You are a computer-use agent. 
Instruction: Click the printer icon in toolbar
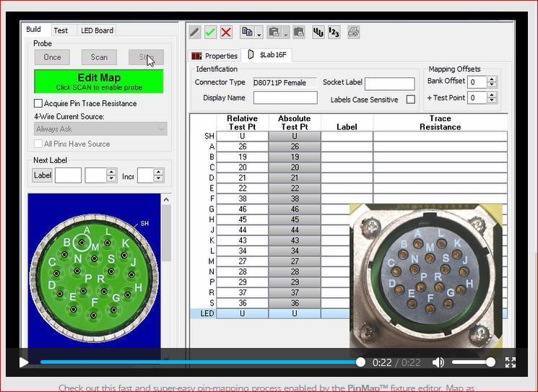point(353,32)
